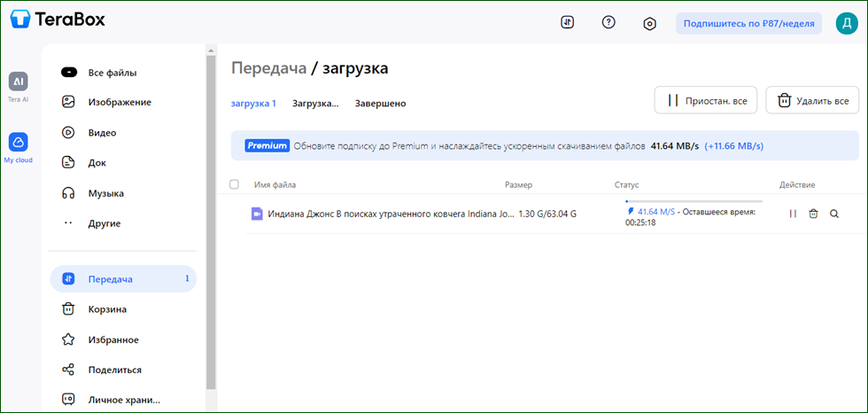Click the size value 1.30 G/63.04 G

point(547,214)
